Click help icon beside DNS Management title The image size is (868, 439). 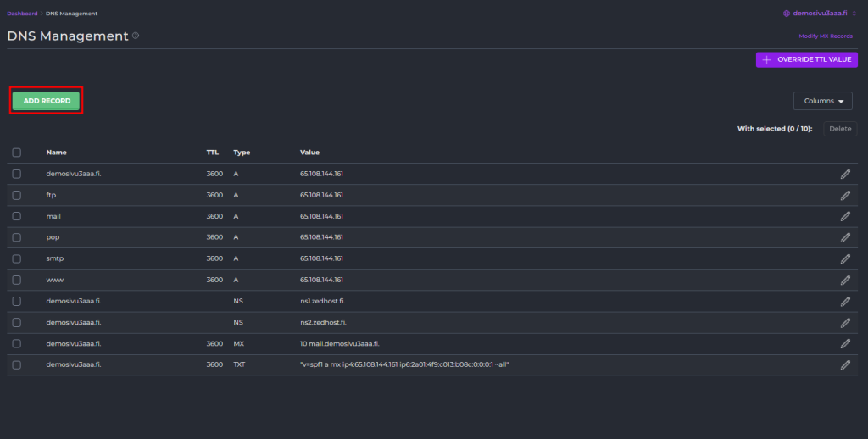(x=136, y=36)
